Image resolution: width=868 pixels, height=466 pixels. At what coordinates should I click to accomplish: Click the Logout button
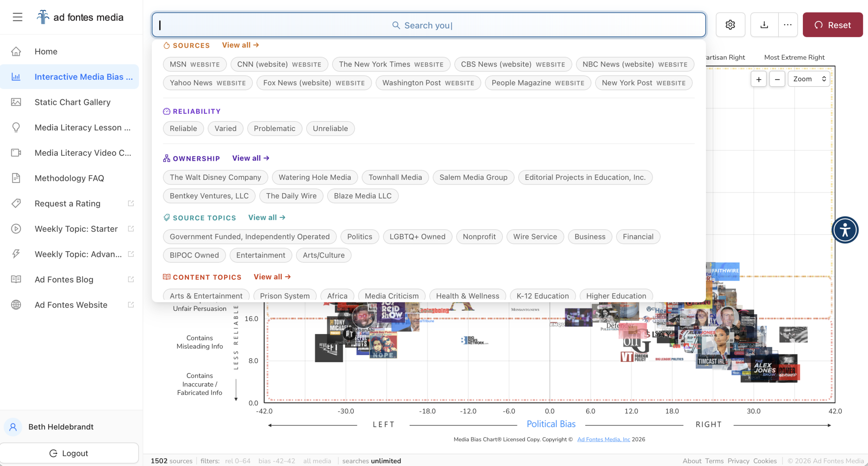tap(70, 453)
